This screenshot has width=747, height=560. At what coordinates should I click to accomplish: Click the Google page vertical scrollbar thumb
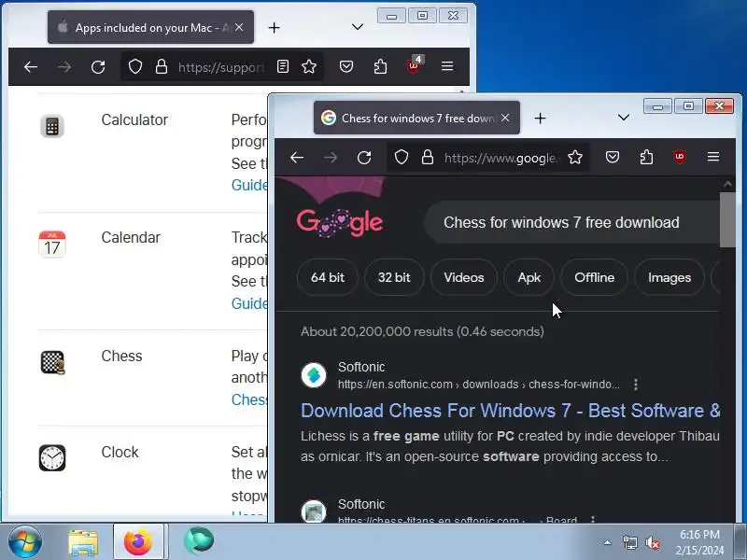(727, 220)
